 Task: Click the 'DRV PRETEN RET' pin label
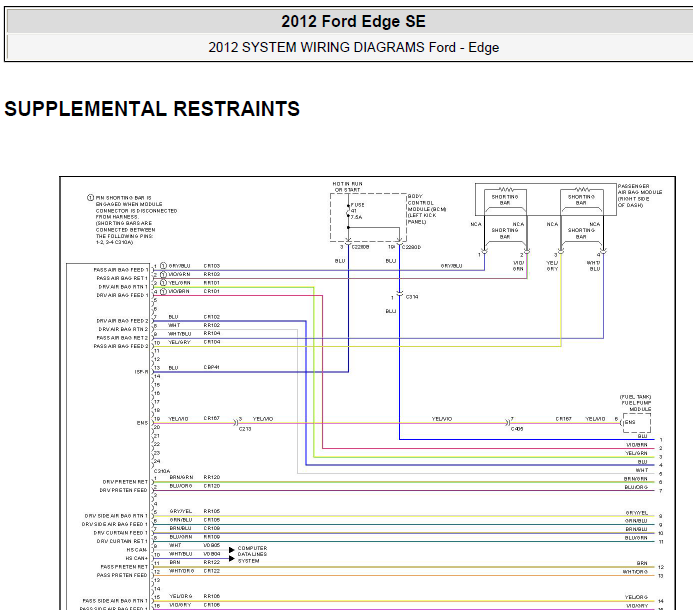pyautogui.click(x=125, y=482)
